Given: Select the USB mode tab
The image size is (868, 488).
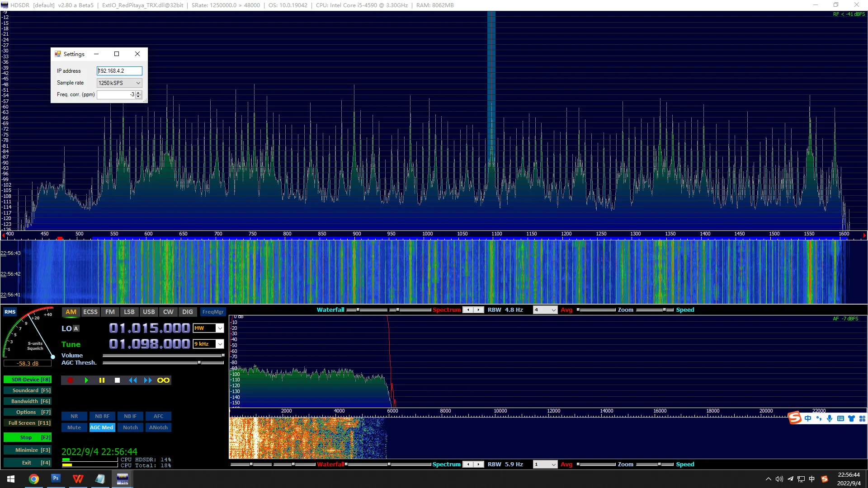Looking at the screenshot, I should (x=149, y=312).
